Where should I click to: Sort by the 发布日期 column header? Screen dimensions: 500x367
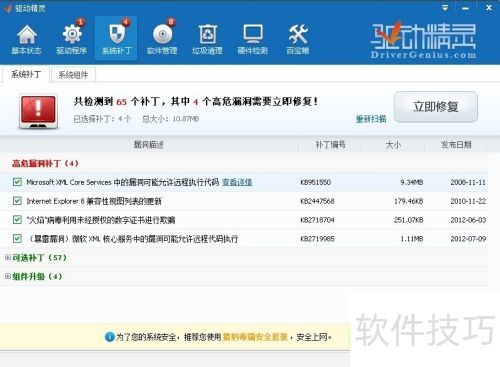point(456,144)
